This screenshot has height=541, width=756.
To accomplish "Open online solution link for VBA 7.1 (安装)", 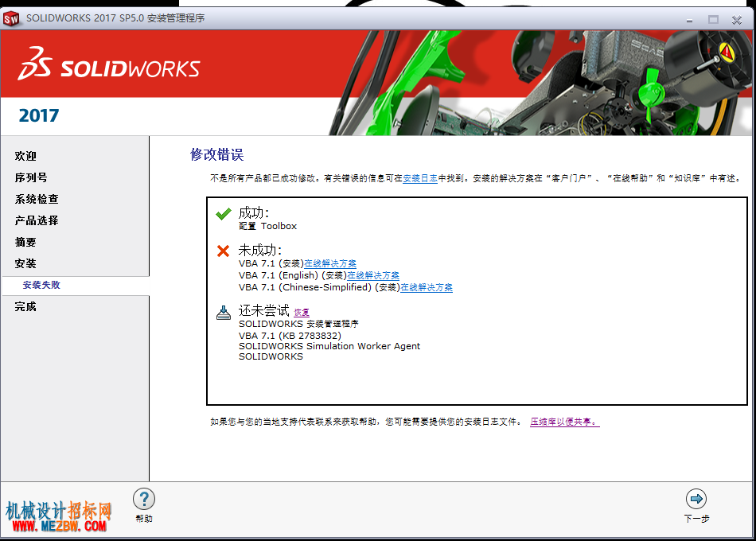I will point(330,264).
